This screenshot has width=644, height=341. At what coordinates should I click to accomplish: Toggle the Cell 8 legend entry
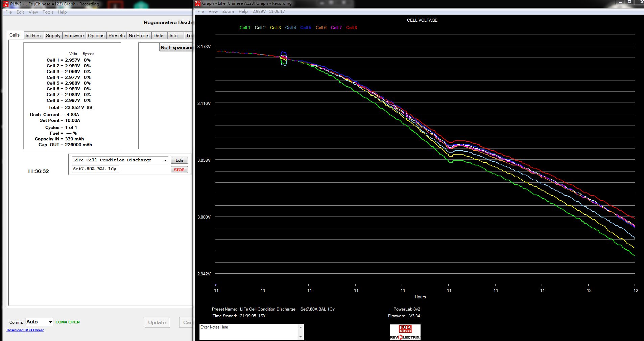(x=351, y=28)
